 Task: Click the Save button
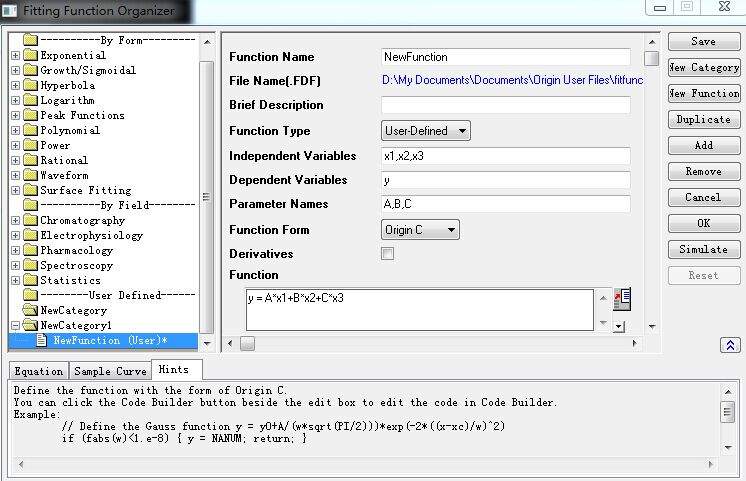[704, 41]
